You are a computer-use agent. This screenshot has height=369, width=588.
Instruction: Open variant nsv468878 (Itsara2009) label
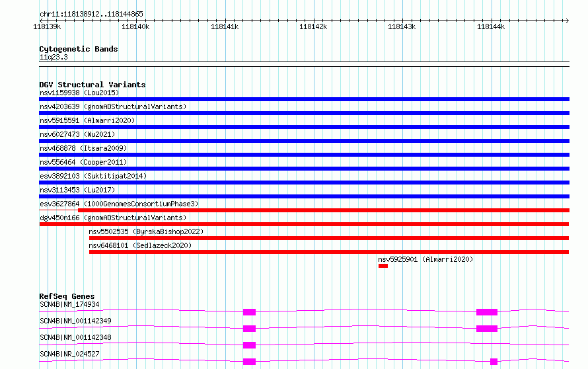pyautogui.click(x=83, y=148)
